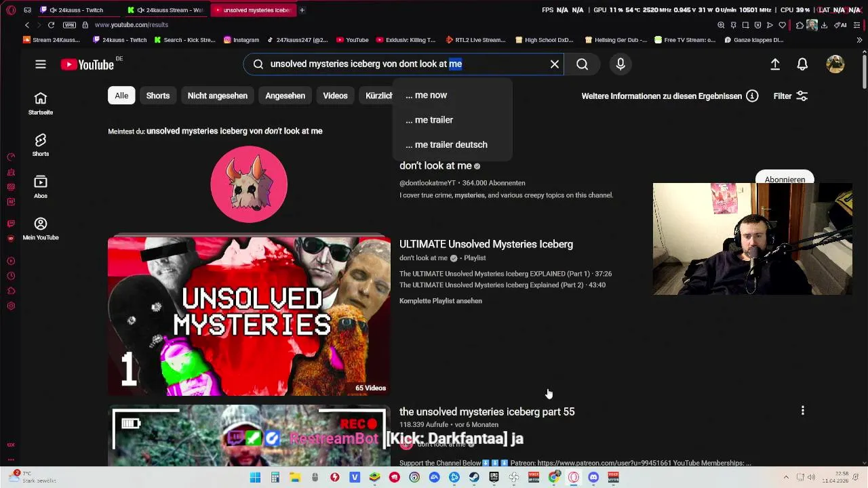Select the Shorts filter chip
Image resolution: width=868 pixels, height=488 pixels.
(x=158, y=96)
